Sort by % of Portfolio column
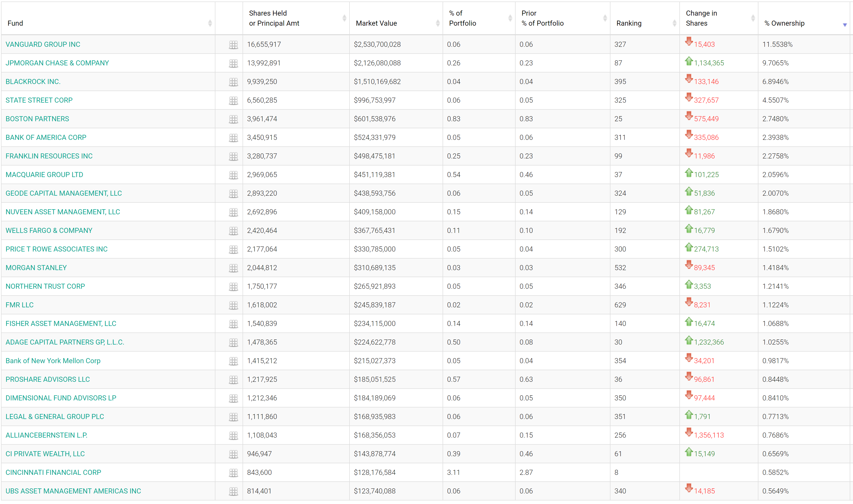Screen dimensions: 853x504 (x=479, y=18)
